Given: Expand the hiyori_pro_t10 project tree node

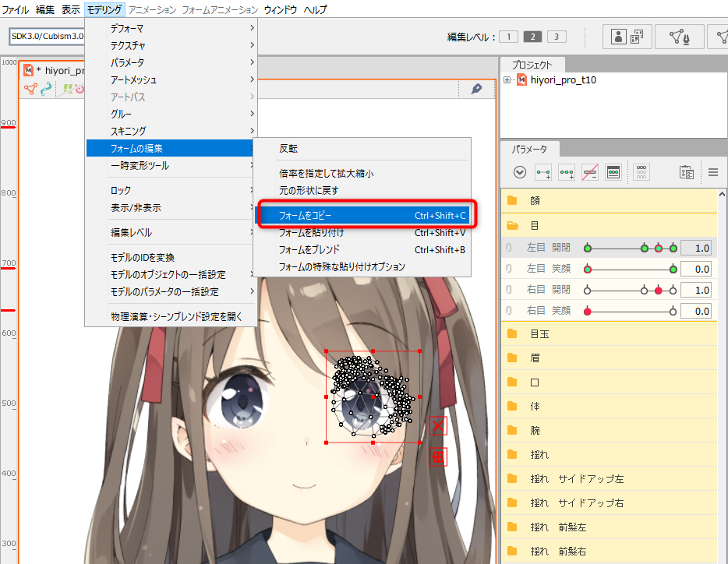Looking at the screenshot, I should pos(507,80).
